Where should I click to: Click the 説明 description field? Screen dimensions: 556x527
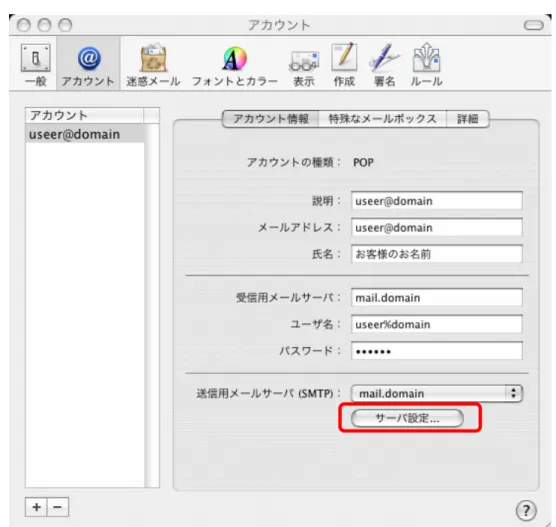point(437,201)
